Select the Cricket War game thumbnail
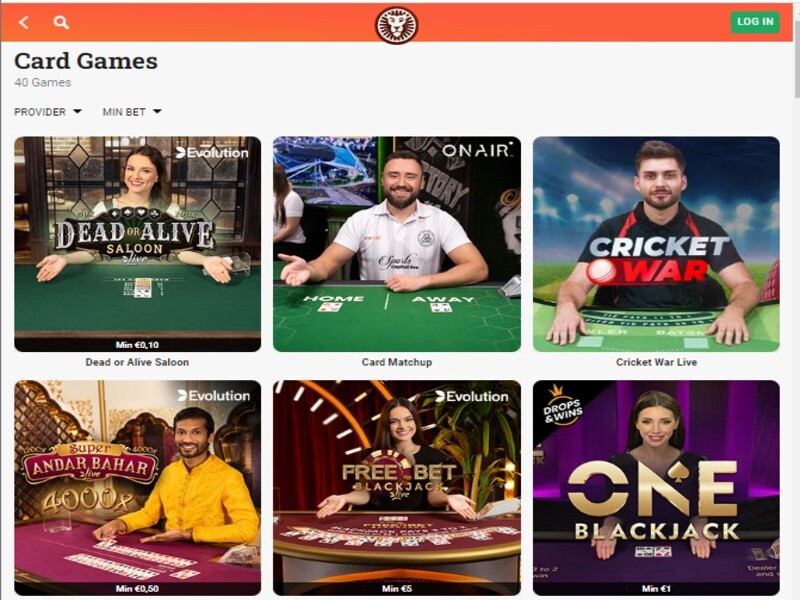This screenshot has width=800, height=600. tap(656, 244)
